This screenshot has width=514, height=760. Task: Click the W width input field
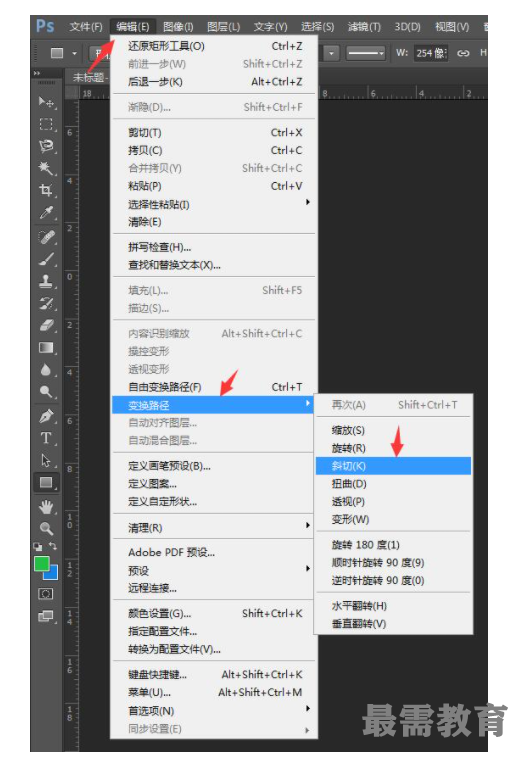click(431, 53)
